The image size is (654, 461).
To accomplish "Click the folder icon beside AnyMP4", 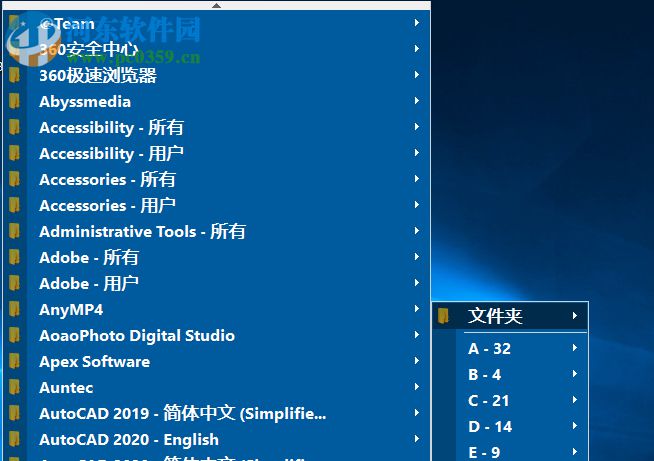I will pyautogui.click(x=14, y=309).
